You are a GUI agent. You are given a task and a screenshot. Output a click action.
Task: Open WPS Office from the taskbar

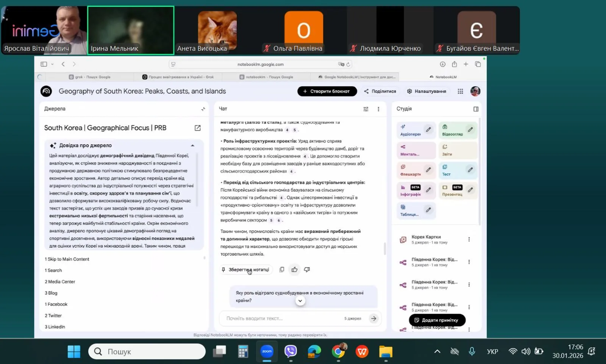(362, 352)
